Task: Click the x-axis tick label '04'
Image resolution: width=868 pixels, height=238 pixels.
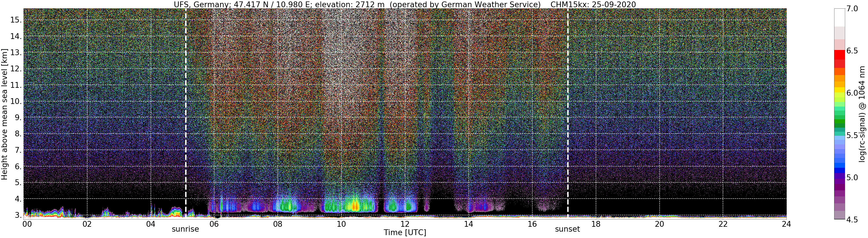Action: tap(151, 224)
